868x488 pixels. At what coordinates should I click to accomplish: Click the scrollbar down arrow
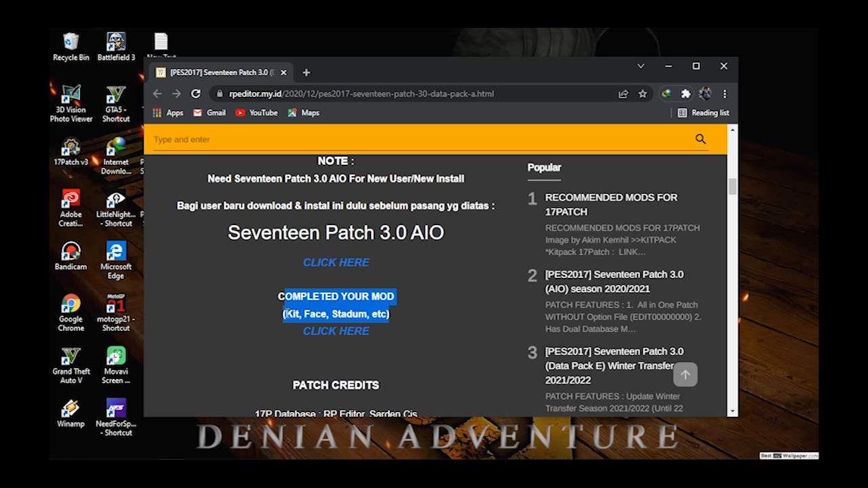[x=732, y=411]
